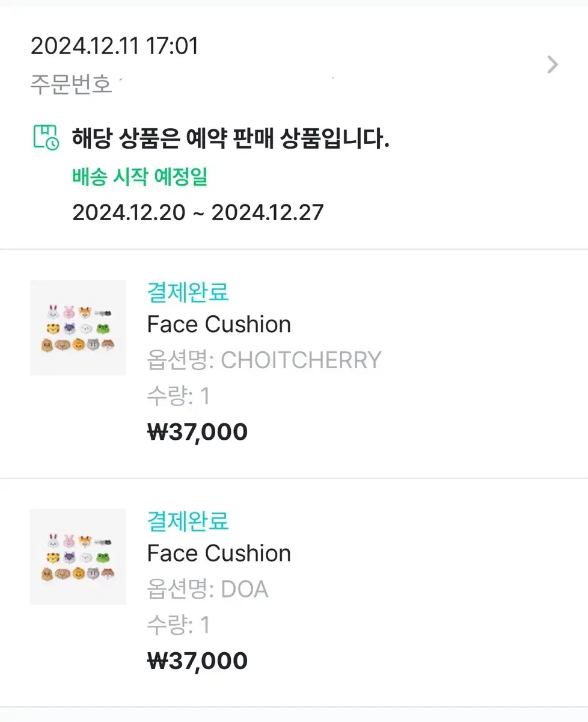Screen dimensions: 588x722
Task: Select the first Face Cushion product title
Action: click(219, 324)
